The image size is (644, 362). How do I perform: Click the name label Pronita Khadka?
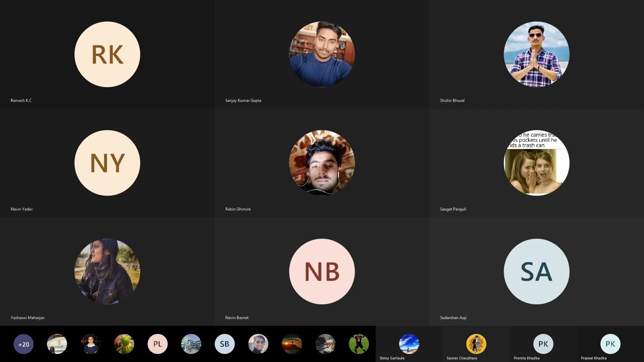[x=527, y=358]
